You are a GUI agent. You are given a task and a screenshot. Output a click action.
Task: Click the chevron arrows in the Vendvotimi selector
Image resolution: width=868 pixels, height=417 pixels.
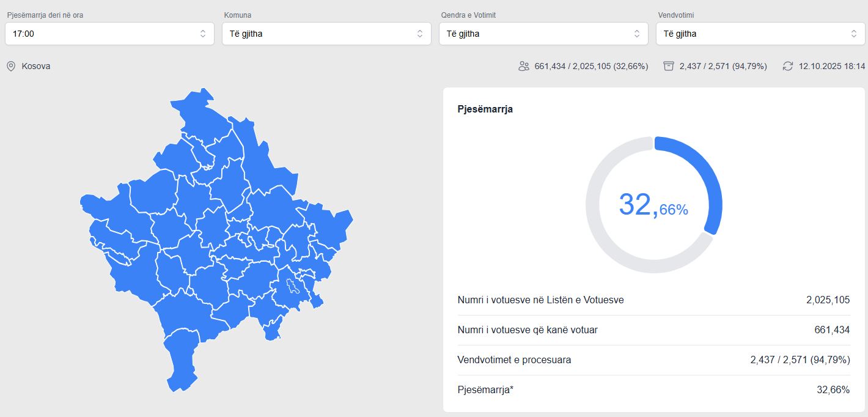click(x=854, y=34)
